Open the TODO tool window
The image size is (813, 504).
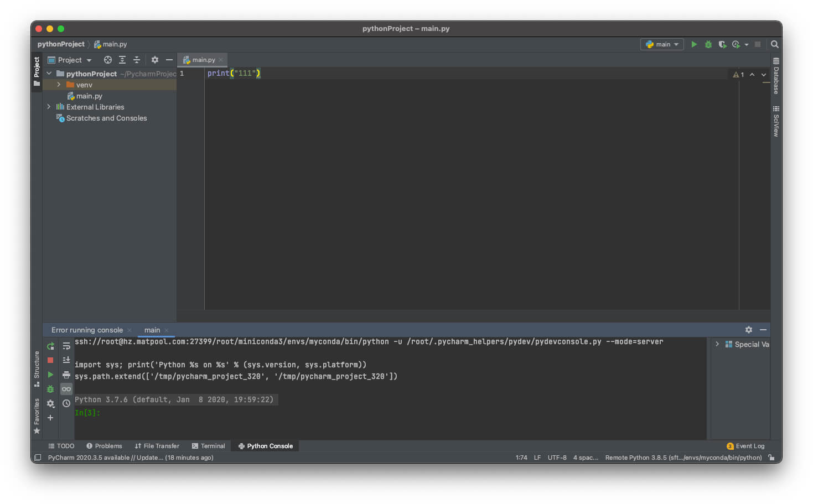click(x=61, y=446)
